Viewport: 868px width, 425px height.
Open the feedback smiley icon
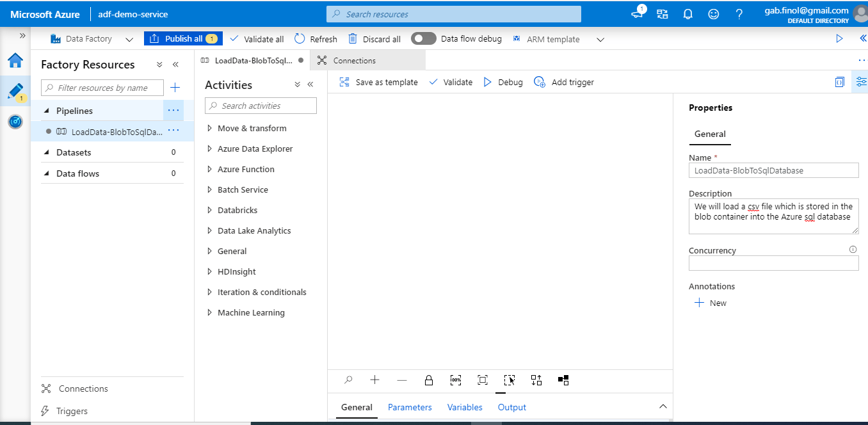(714, 14)
